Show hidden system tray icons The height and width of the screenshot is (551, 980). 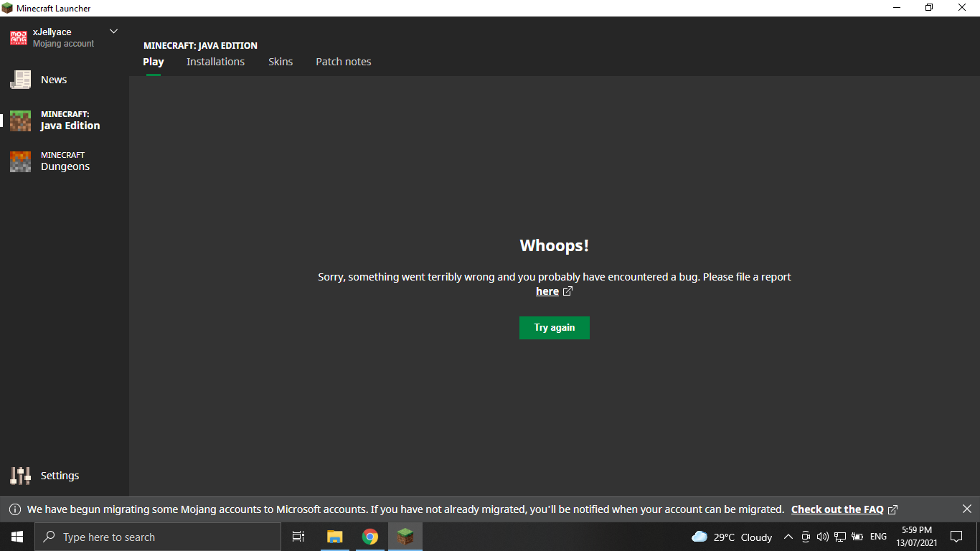click(788, 537)
